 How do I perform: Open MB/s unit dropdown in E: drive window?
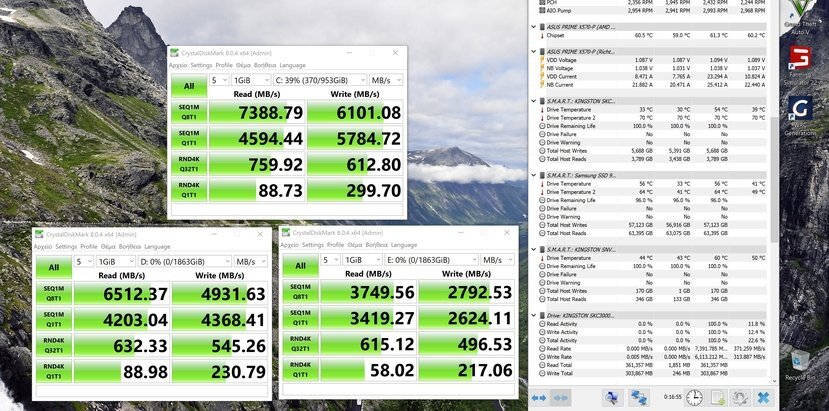point(497,260)
